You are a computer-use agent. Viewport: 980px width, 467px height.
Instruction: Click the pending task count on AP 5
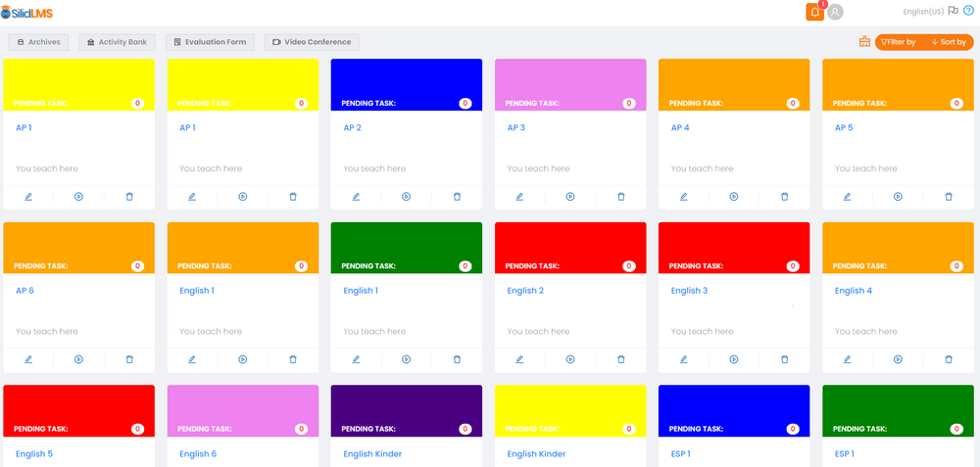click(956, 103)
